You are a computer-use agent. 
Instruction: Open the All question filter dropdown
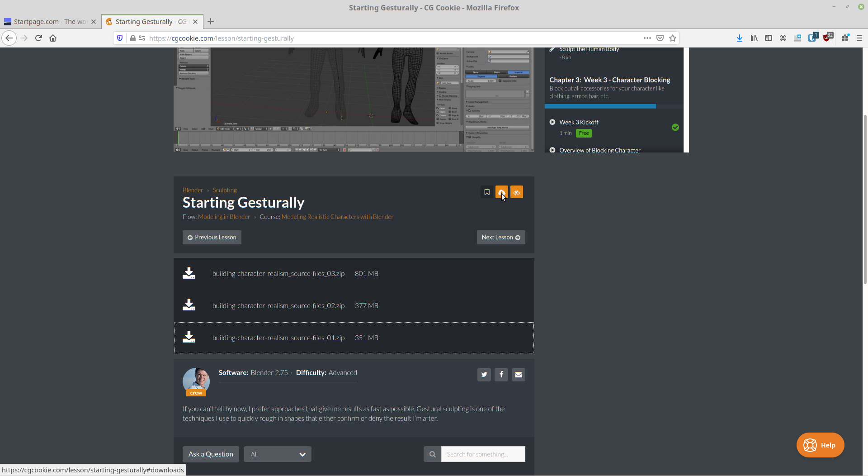(x=277, y=454)
